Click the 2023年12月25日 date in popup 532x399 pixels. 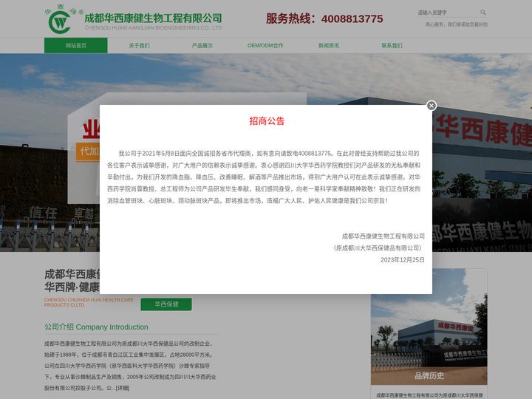coord(403,260)
